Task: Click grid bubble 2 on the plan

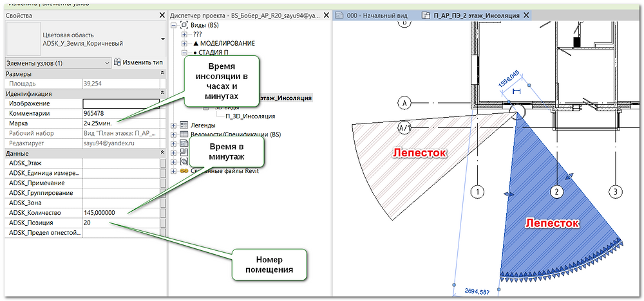Action: pyautogui.click(x=556, y=191)
